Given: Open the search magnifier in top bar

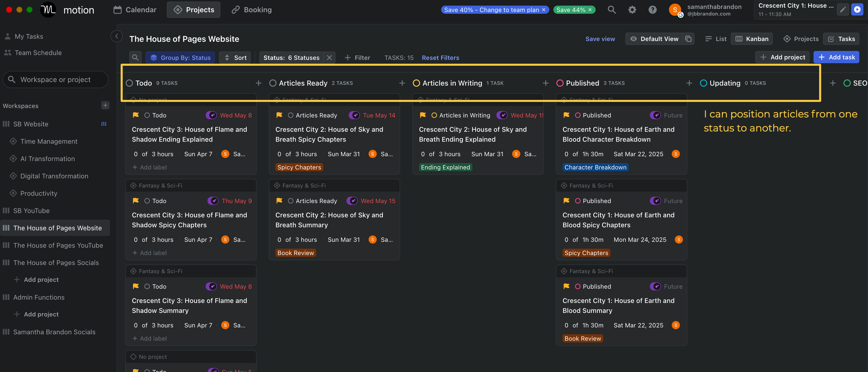Looking at the screenshot, I should [x=612, y=10].
